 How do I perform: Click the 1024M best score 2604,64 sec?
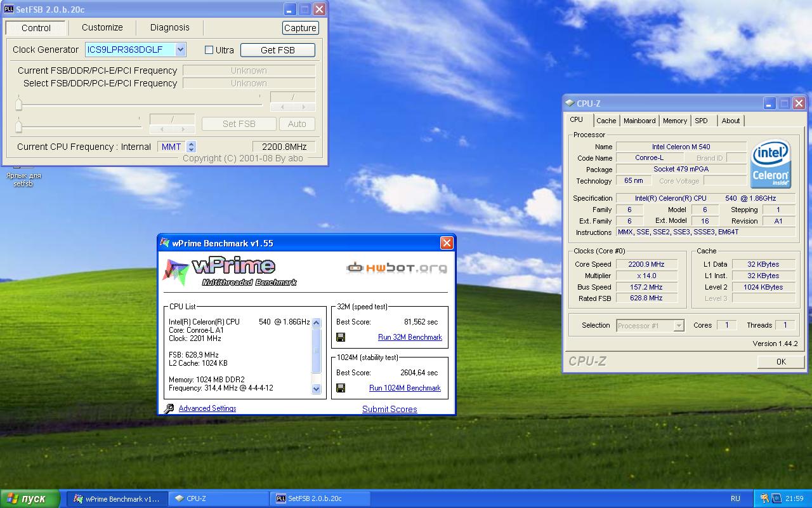coord(419,373)
